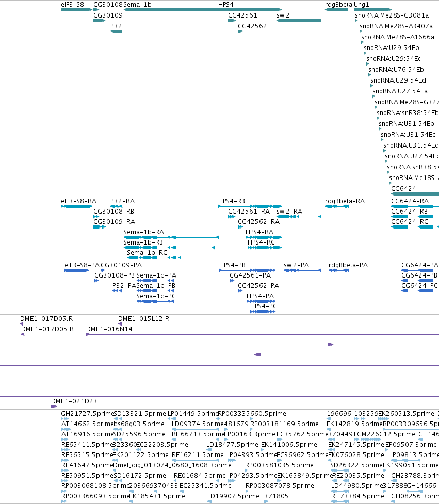Click the Sema-1b-RA transcript label

(143, 232)
